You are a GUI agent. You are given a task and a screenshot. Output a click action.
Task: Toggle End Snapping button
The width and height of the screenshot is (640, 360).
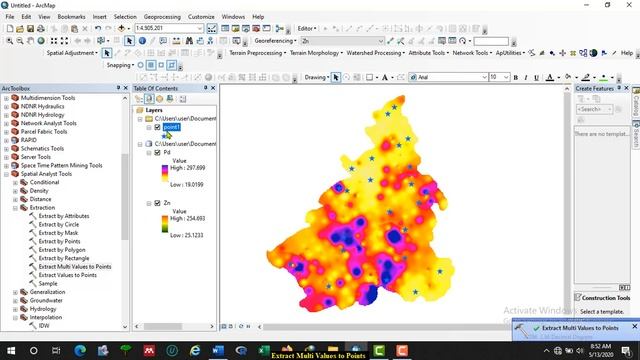coord(151,65)
